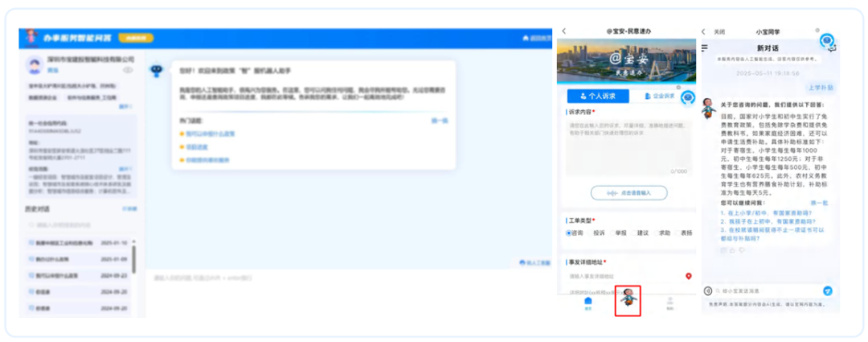868x342 pixels.
Task: Click the company avatar icon in the left panel
Action: coord(35,65)
